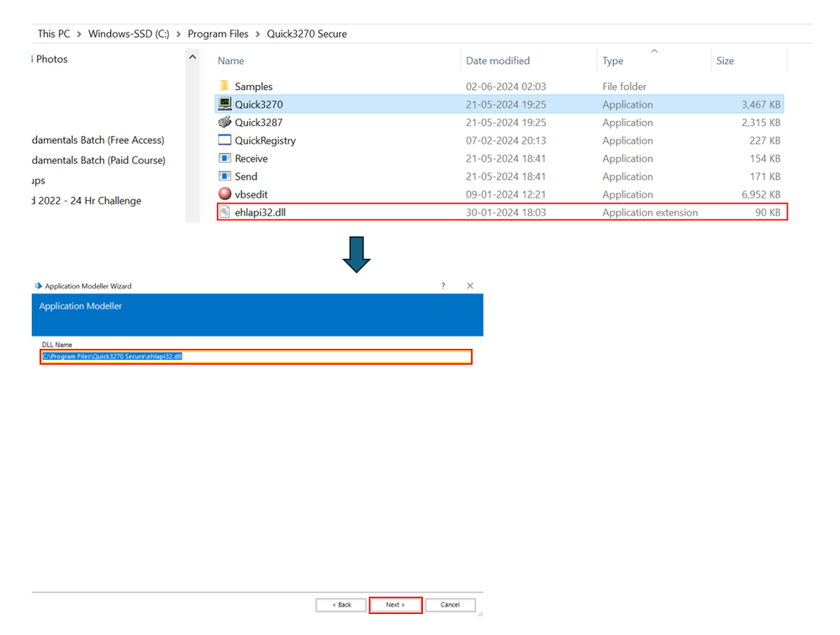840x635 pixels.
Task: Sort by Date modified column header
Action: [498, 61]
